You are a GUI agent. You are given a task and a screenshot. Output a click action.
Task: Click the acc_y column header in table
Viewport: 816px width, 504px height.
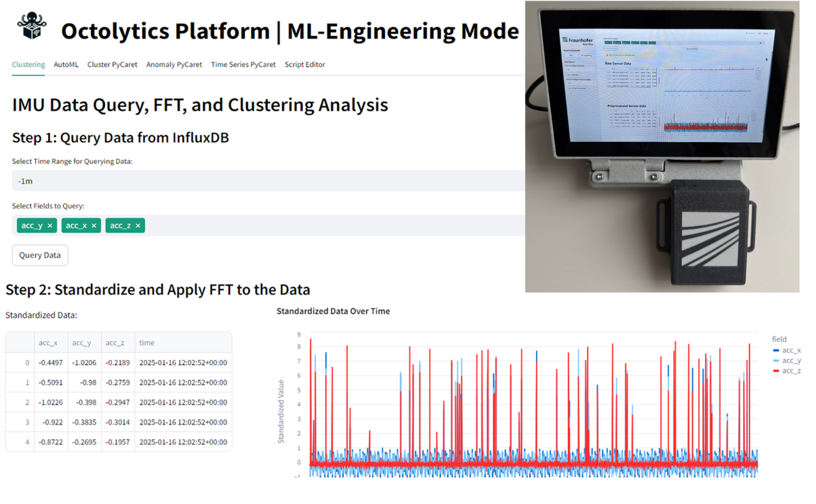click(82, 343)
